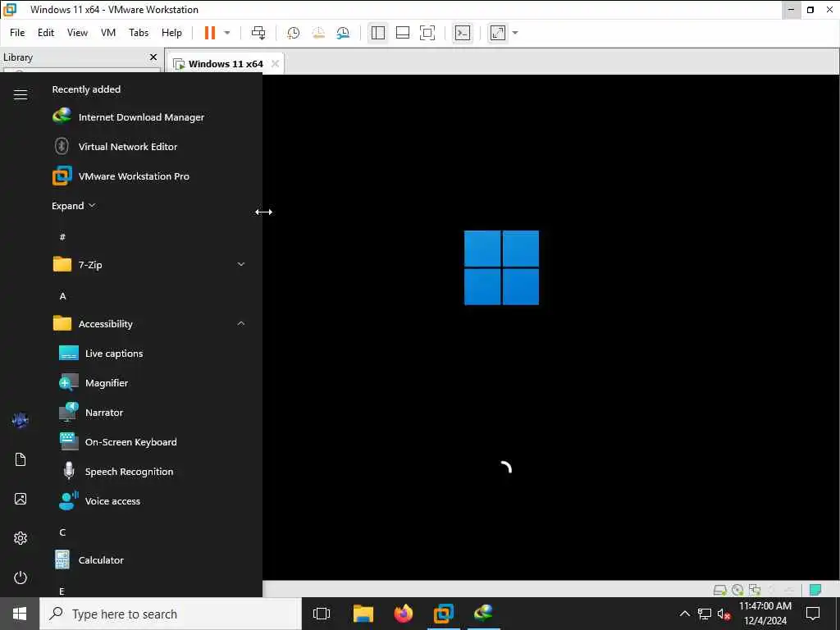The height and width of the screenshot is (630, 840).
Task: Revert VM to the previous snapshot
Action: pyautogui.click(x=318, y=33)
